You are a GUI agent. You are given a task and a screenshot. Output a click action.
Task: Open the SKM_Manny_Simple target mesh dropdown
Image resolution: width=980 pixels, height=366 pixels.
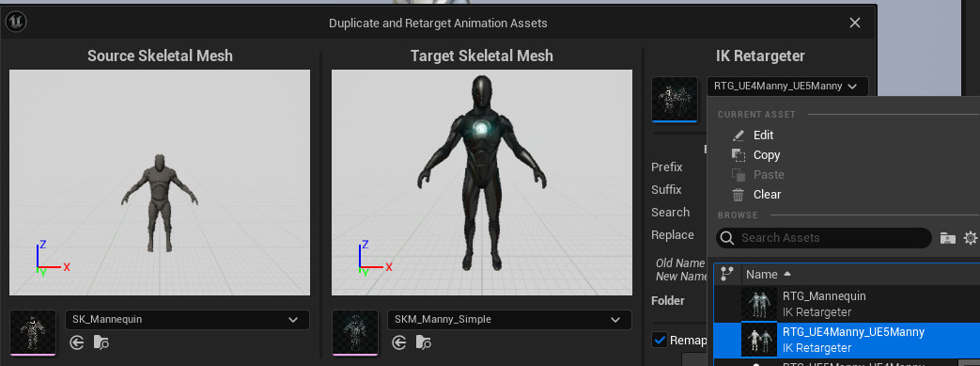(x=509, y=319)
